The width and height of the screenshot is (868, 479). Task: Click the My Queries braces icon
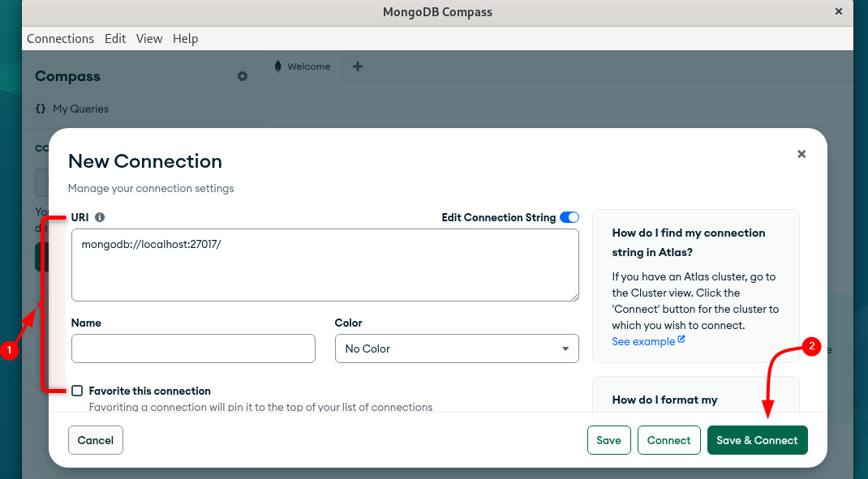41,109
